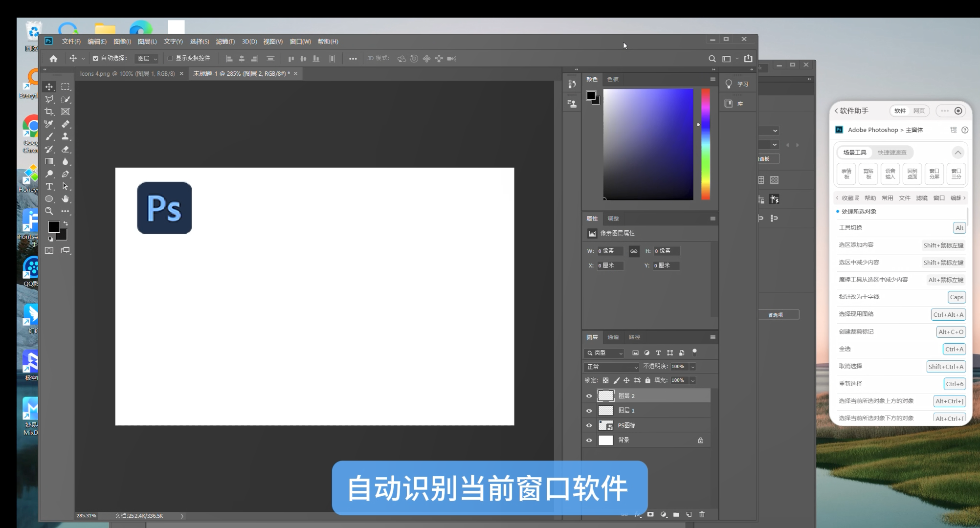Open the 滤镜(T) menu
This screenshot has width=980, height=528.
[225, 42]
